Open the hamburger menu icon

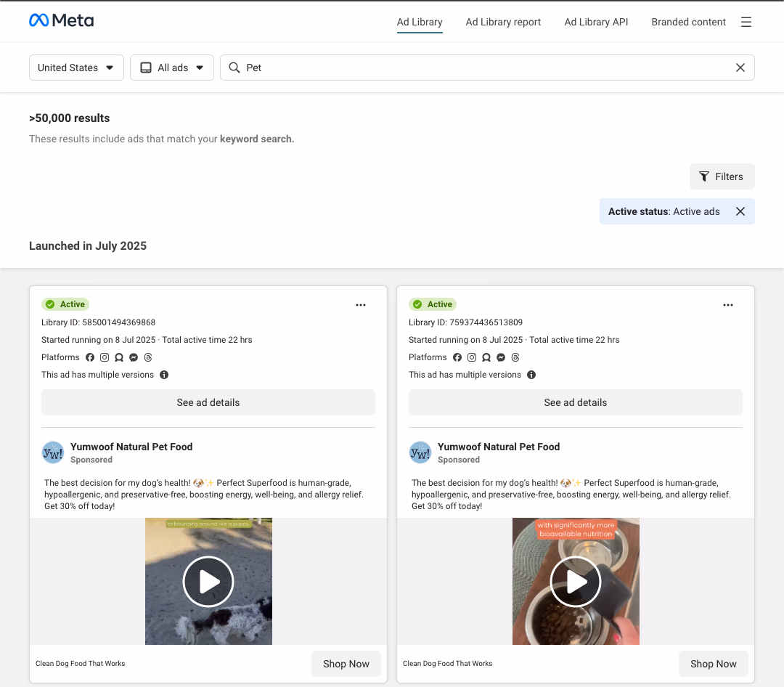[746, 22]
